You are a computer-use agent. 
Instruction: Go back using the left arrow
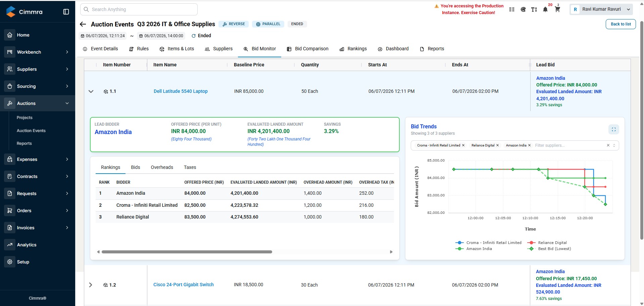coord(83,24)
